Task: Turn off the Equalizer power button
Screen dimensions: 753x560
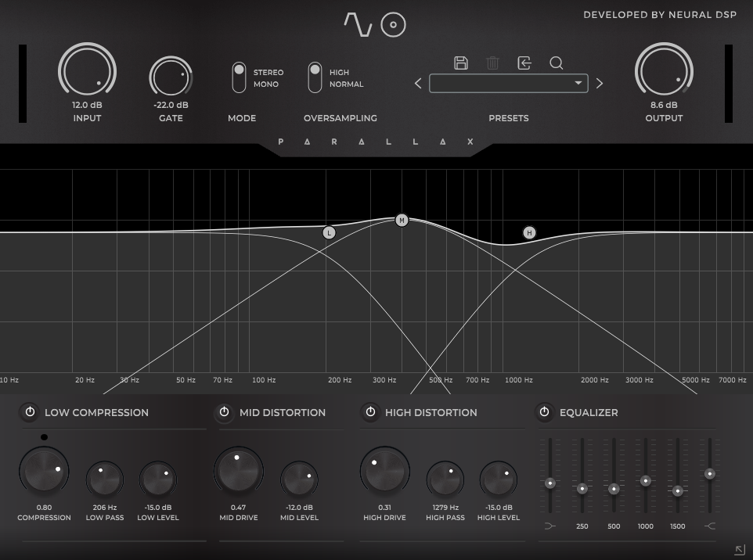Action: 544,412
